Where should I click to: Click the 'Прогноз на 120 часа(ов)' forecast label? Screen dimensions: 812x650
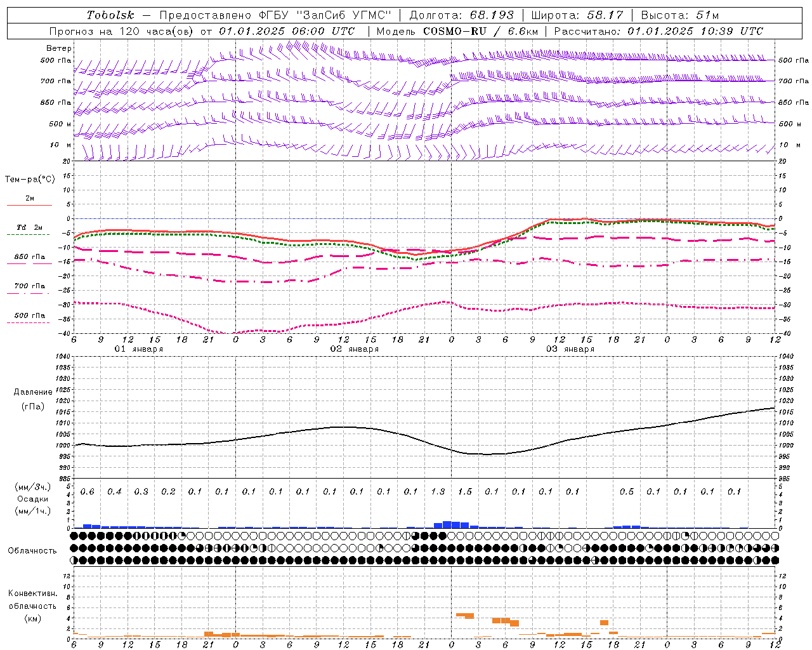122,31
